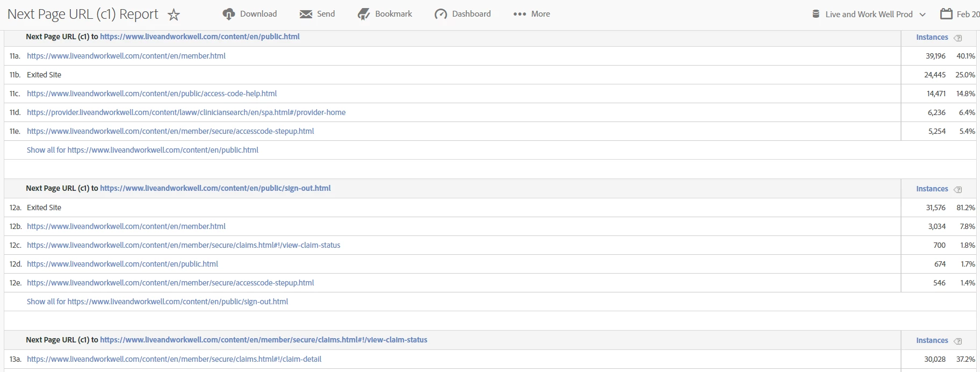Click the 5,254 instances value
980x372 pixels.
pos(936,131)
